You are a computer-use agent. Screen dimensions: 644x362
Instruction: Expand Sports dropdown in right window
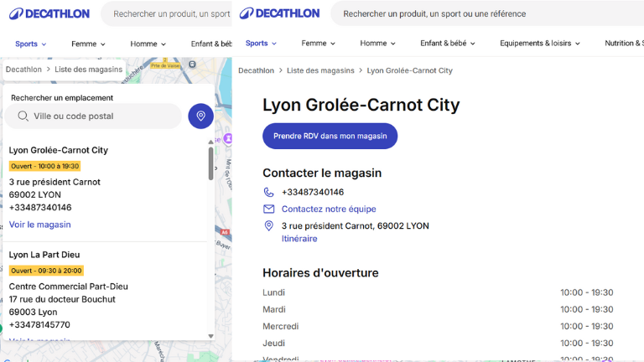[x=261, y=43]
